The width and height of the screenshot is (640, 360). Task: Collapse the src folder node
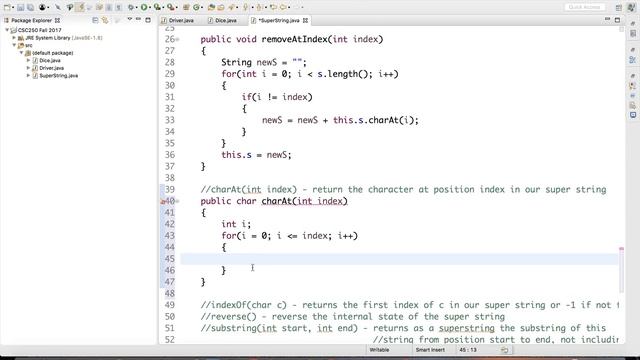coord(14,45)
